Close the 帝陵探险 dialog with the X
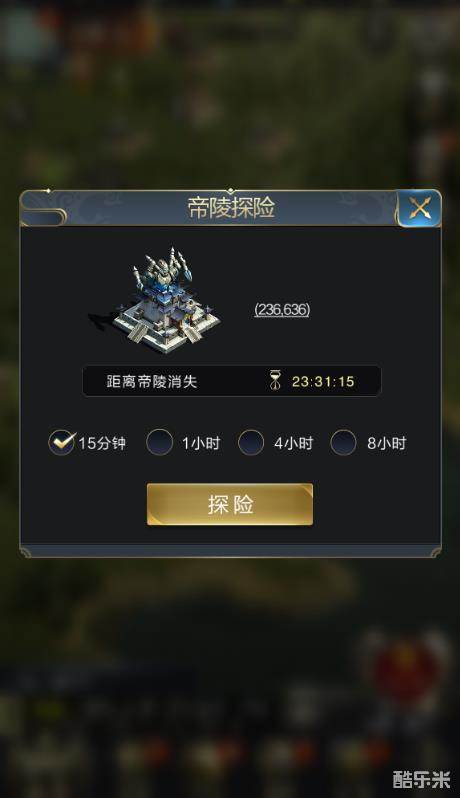The image size is (460, 798). click(x=419, y=208)
